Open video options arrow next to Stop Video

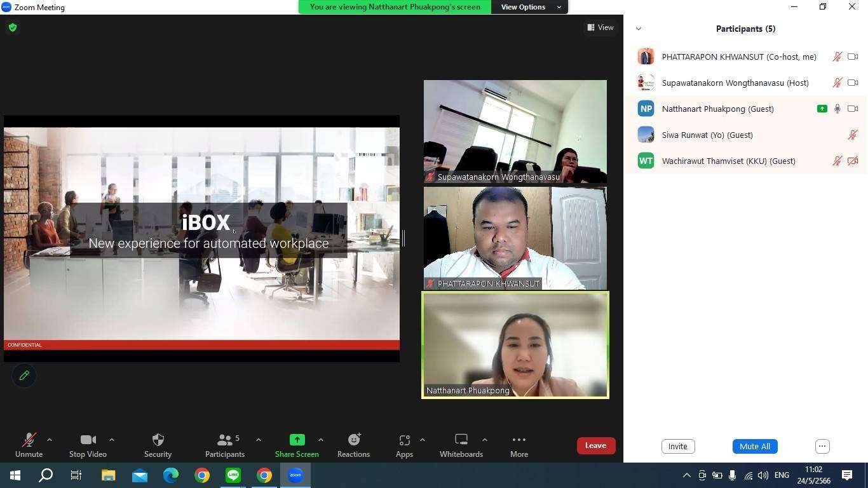pos(112,440)
